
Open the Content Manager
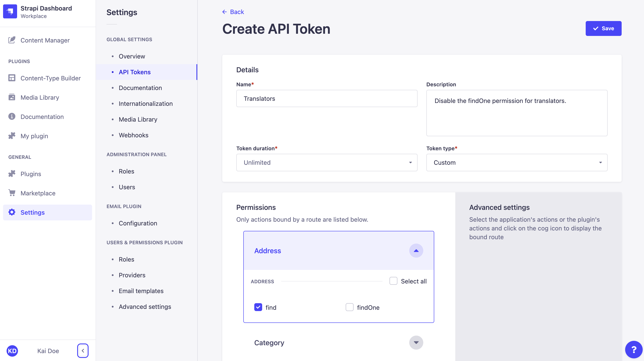pyautogui.click(x=45, y=40)
